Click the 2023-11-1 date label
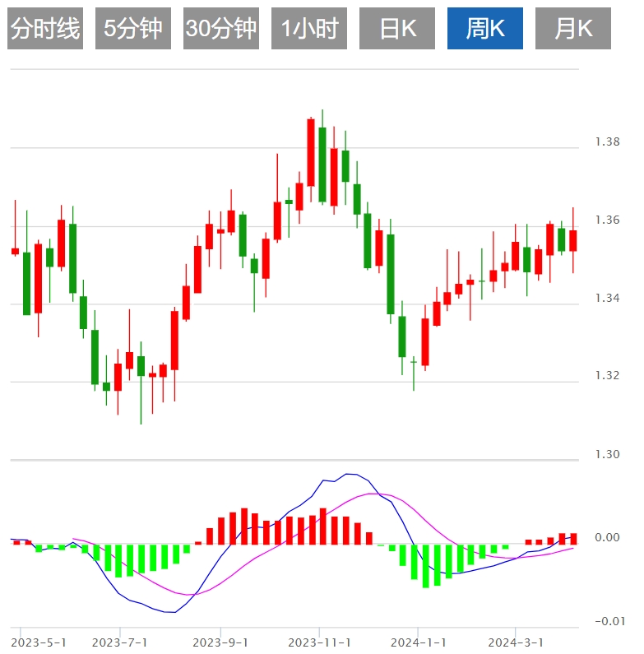 [x=319, y=642]
